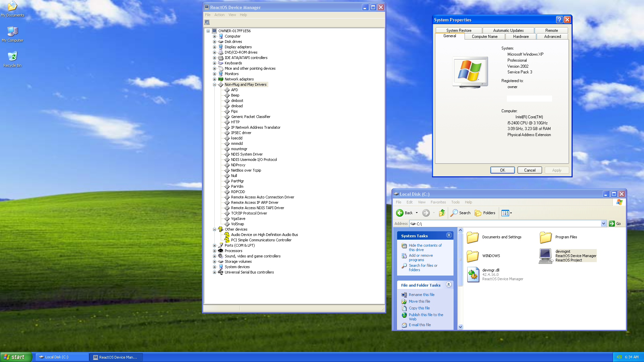Click OK in System Properties
Screen dimensions: 644x362
click(x=502, y=170)
